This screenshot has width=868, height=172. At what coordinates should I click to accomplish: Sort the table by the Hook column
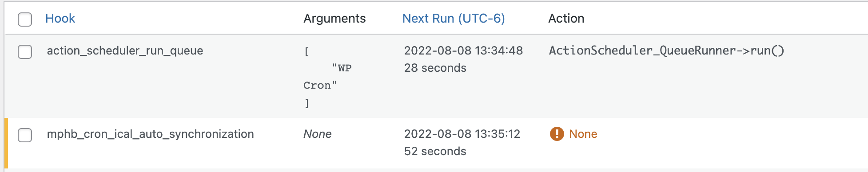pyautogui.click(x=60, y=18)
